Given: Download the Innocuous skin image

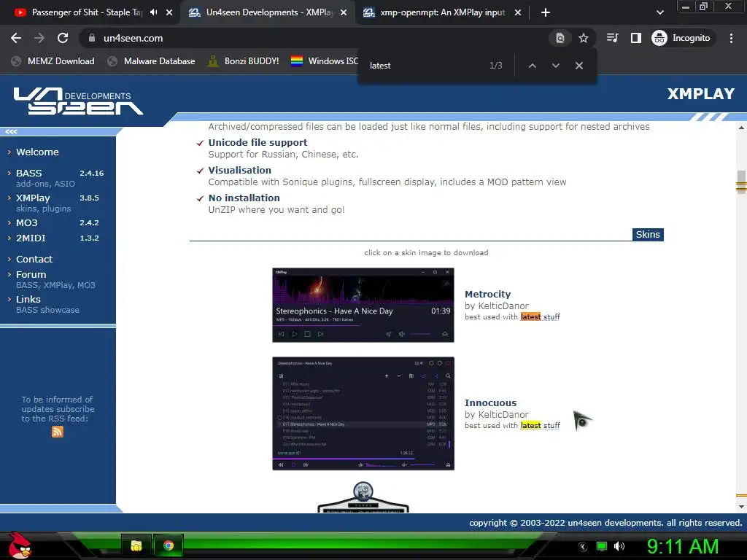Looking at the screenshot, I should [363, 413].
